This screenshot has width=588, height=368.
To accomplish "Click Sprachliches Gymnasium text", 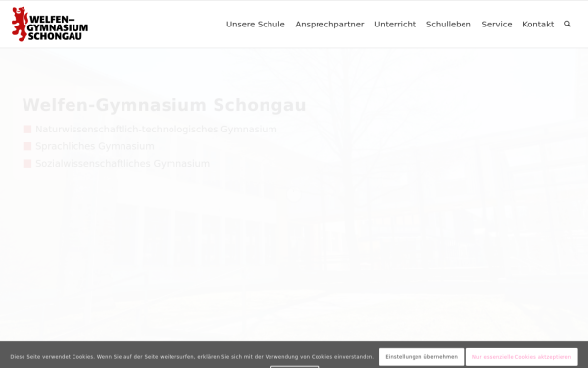I will click(x=95, y=146).
